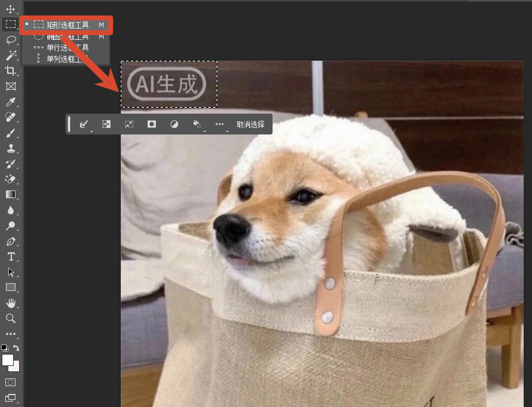Viewport: 532px width, 407px height.
Task: Select the Eraser tool
Action: (x=11, y=179)
